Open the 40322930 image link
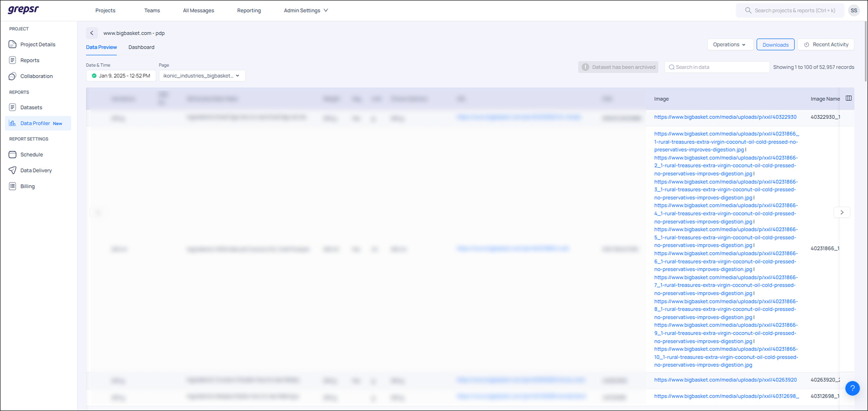 tap(725, 117)
